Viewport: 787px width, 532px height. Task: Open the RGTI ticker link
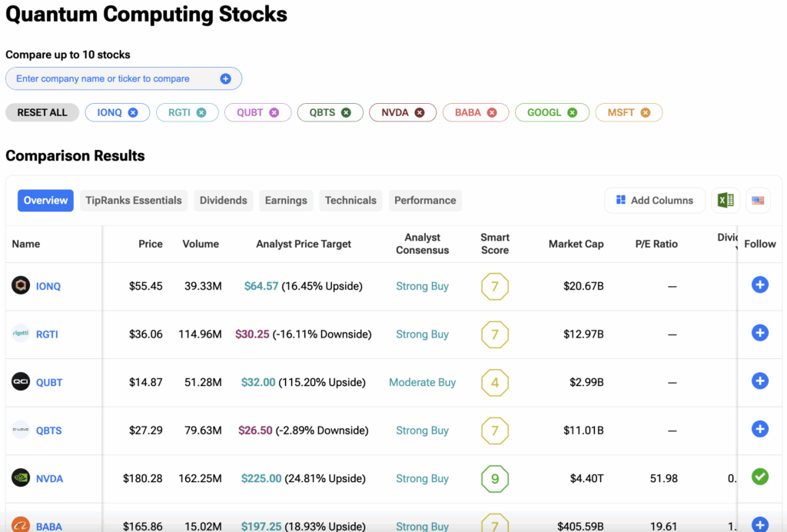(x=47, y=334)
